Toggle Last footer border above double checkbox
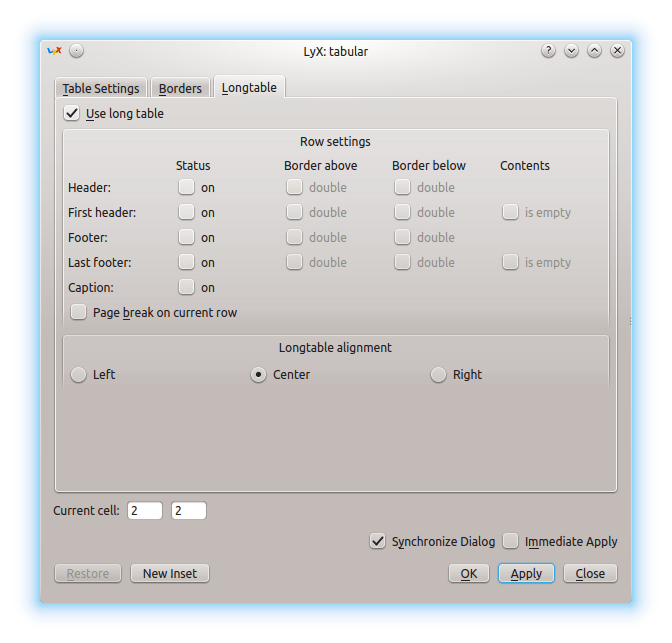Image resolution: width=672 pixels, height=643 pixels. (x=294, y=262)
